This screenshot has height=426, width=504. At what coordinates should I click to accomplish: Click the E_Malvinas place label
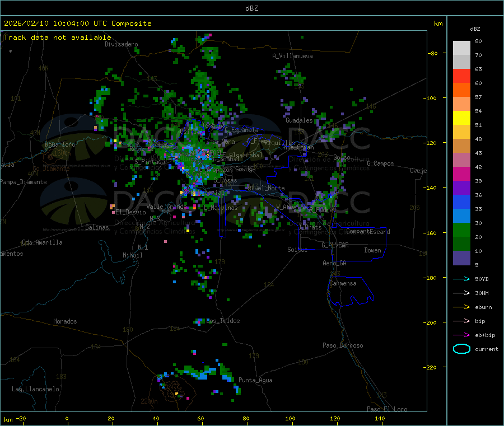221,208
